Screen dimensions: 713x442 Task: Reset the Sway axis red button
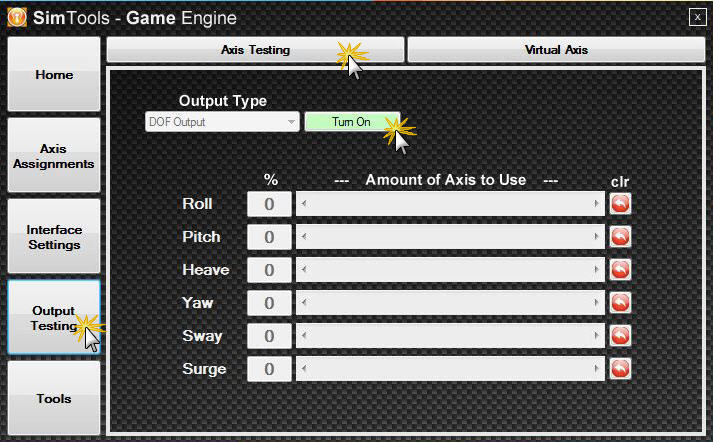620,336
